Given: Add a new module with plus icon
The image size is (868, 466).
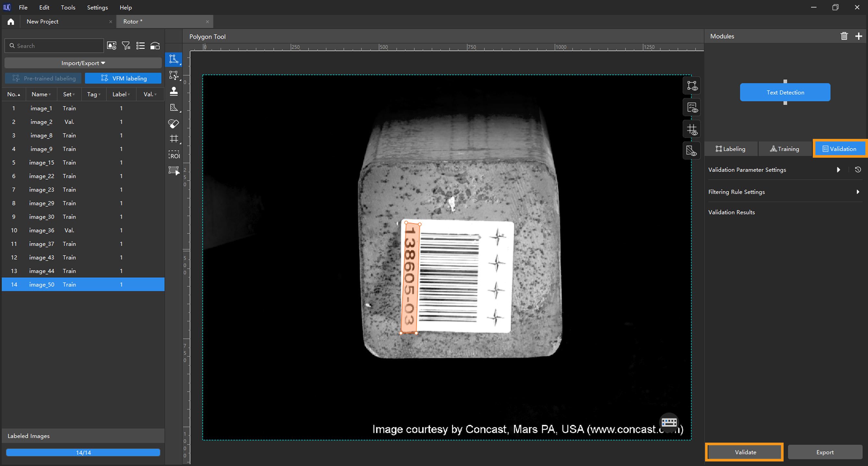Looking at the screenshot, I should 859,36.
